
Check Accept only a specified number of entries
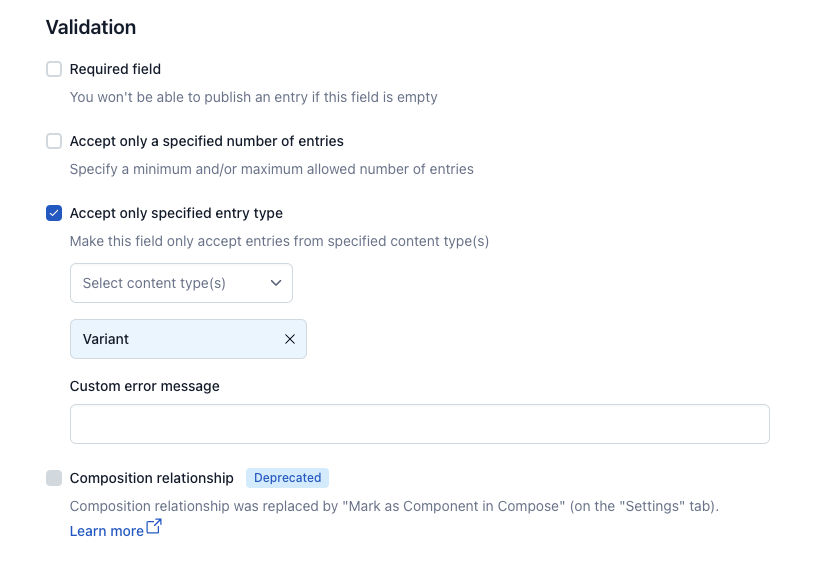[54, 141]
